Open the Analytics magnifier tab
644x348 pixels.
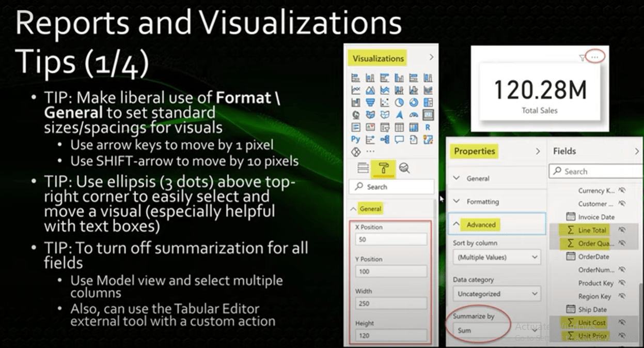pos(404,168)
